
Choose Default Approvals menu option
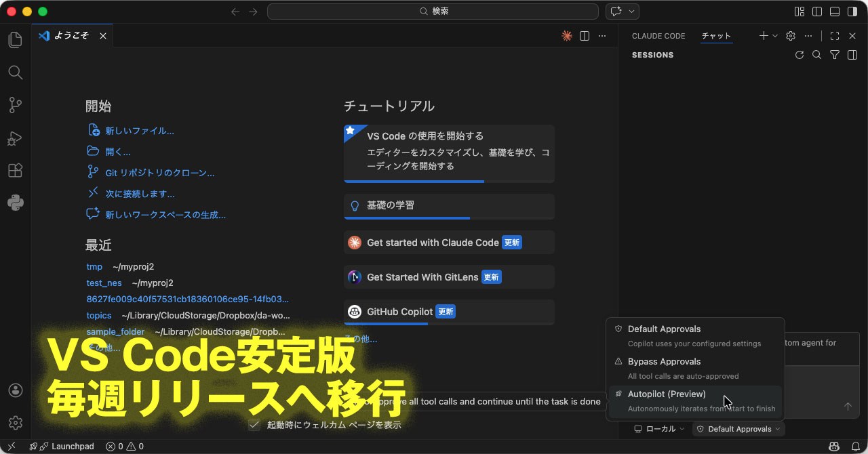(695, 336)
